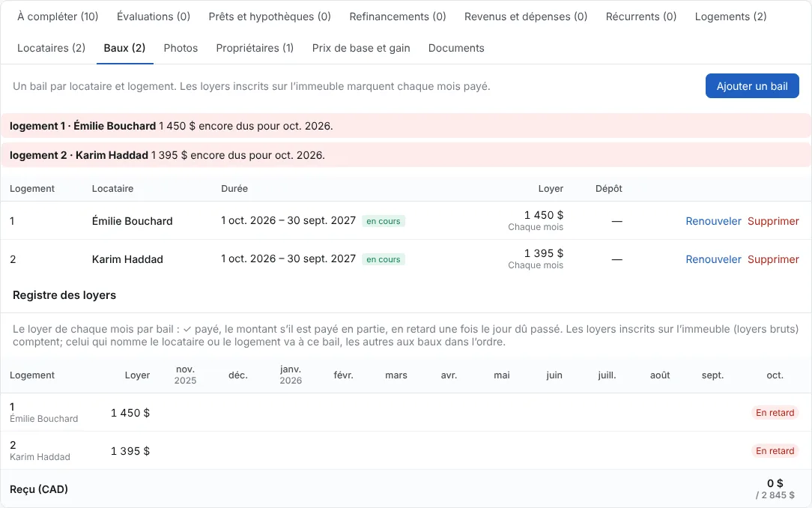
Task: Click the janv. 2026 column header
Action: point(291,375)
